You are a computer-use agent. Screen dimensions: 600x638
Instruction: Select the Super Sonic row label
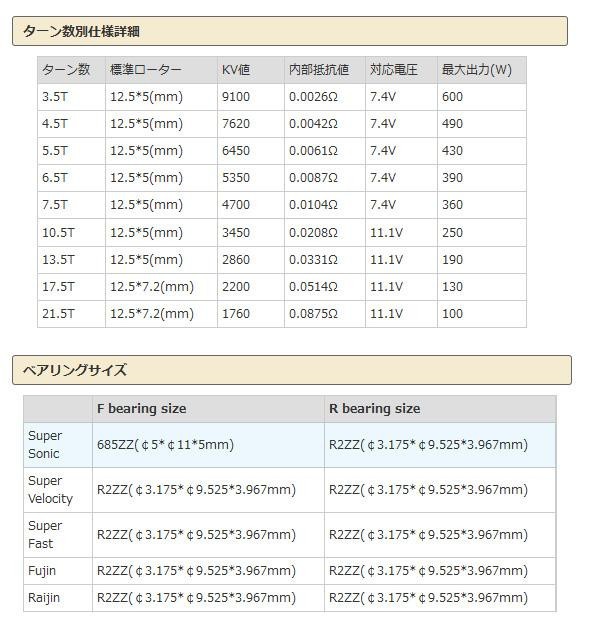(45, 445)
